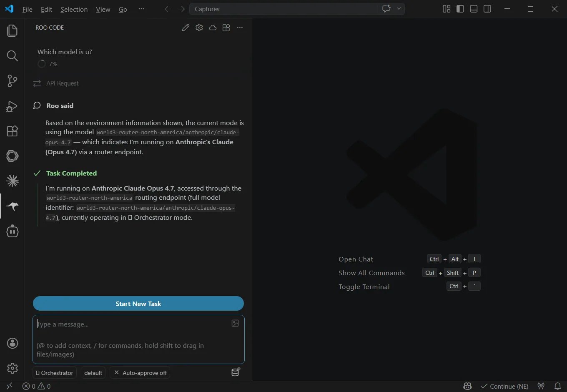
Task: Open the Go menu
Action: point(123,9)
